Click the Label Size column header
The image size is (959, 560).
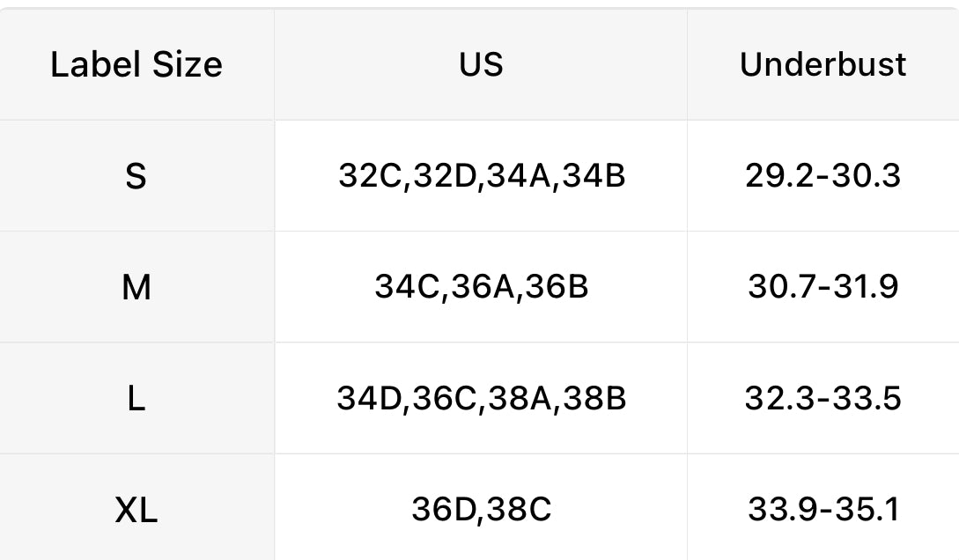click(x=136, y=64)
